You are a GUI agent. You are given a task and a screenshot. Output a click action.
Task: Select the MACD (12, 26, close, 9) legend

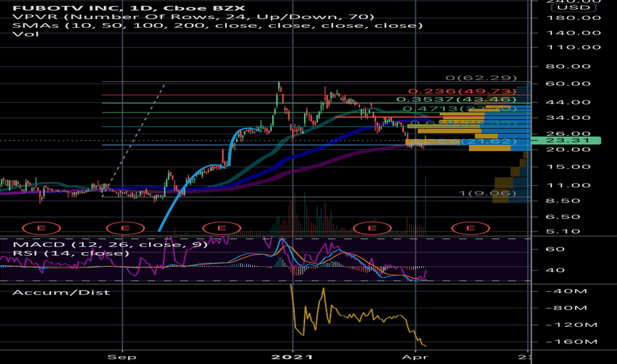click(x=110, y=244)
